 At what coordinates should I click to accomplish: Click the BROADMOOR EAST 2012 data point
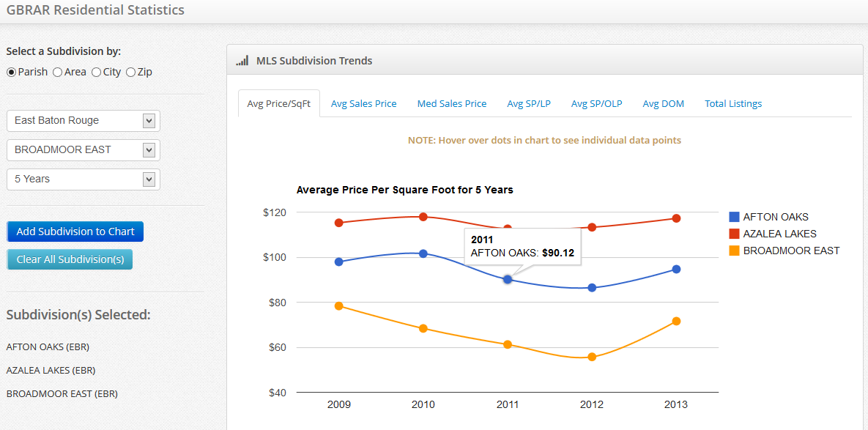click(592, 357)
